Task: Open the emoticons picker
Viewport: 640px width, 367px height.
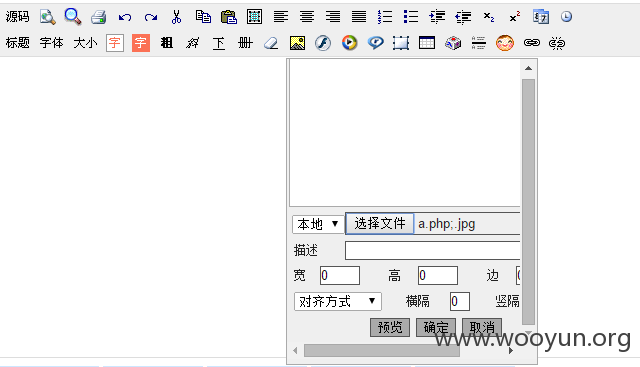Action: pyautogui.click(x=505, y=43)
